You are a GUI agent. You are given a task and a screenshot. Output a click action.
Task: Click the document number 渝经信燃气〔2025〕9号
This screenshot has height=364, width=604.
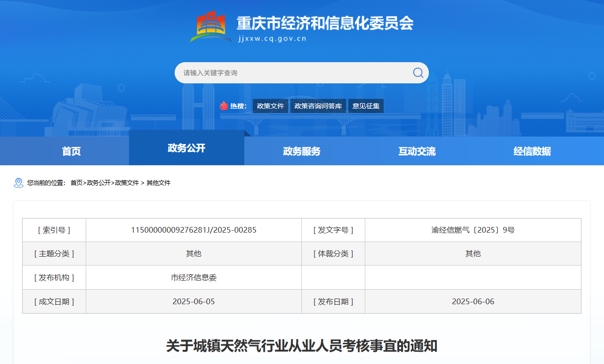point(473,230)
